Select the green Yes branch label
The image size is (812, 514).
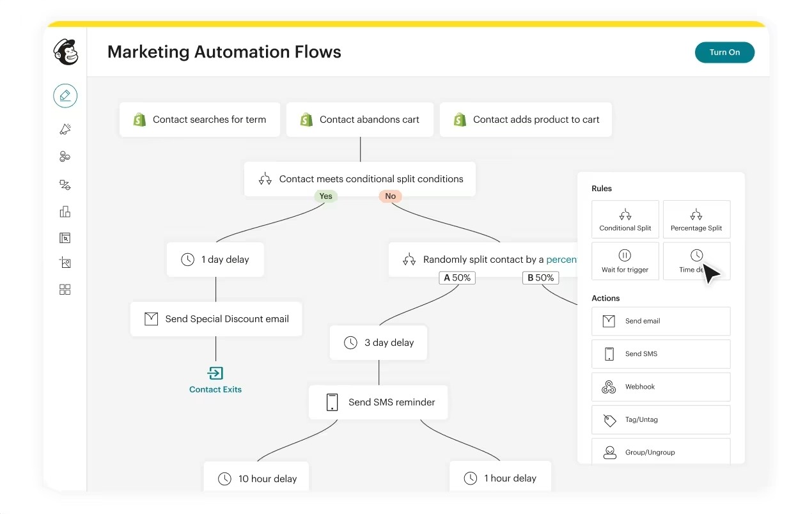(325, 196)
